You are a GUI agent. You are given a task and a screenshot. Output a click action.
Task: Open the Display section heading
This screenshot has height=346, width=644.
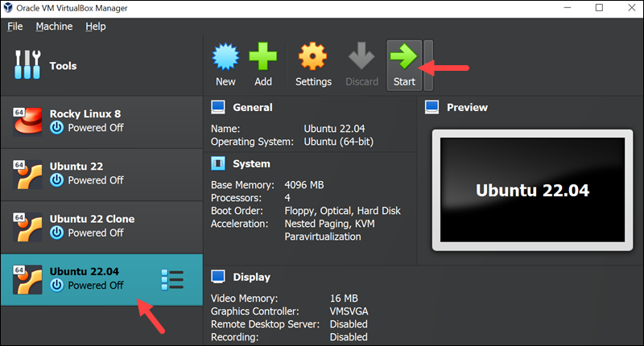[251, 277]
